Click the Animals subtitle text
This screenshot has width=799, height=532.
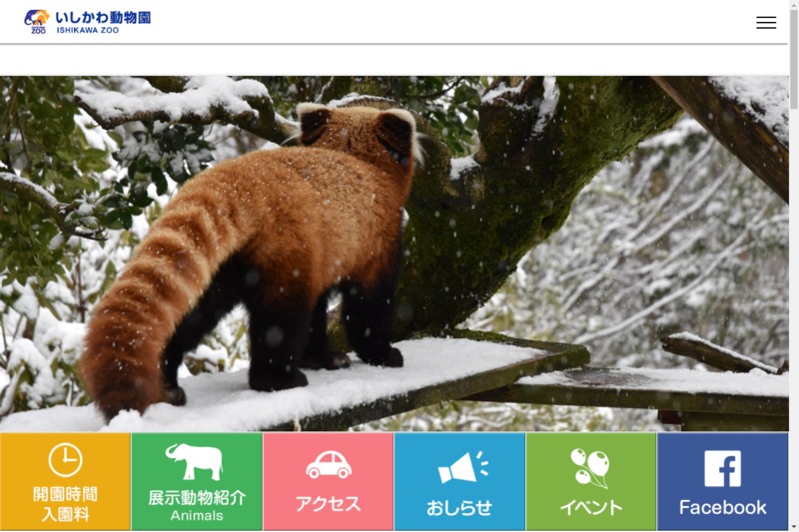click(197, 516)
